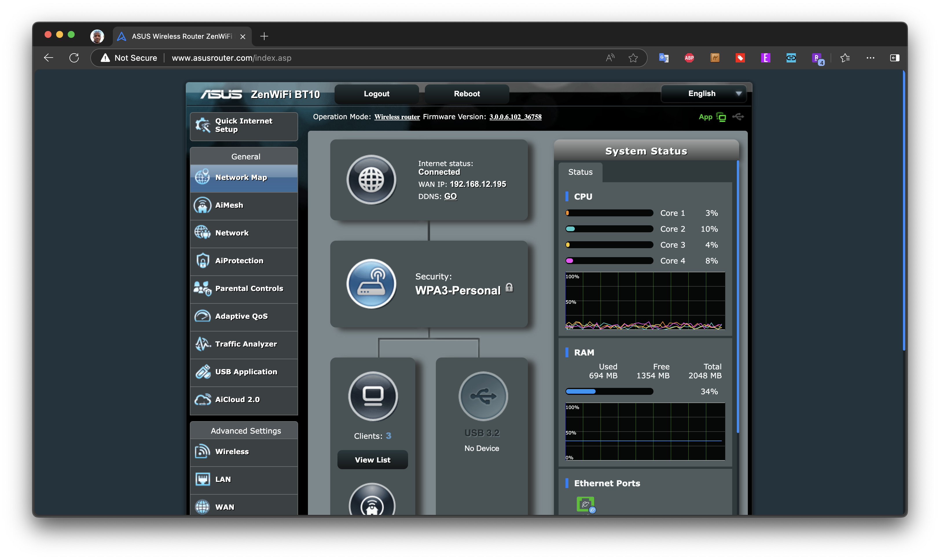Click the Wireless router operation mode link
Image resolution: width=940 pixels, height=560 pixels.
coord(397,117)
